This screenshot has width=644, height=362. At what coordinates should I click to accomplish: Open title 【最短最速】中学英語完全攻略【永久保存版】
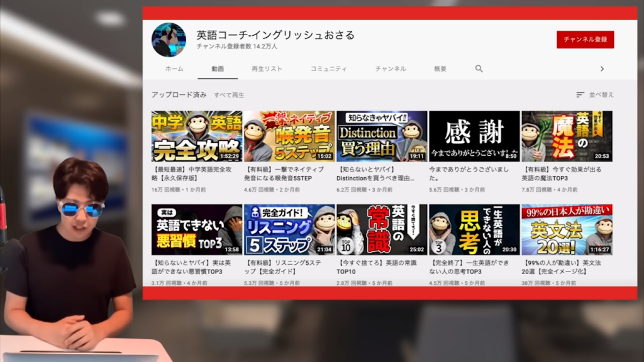[x=192, y=173]
